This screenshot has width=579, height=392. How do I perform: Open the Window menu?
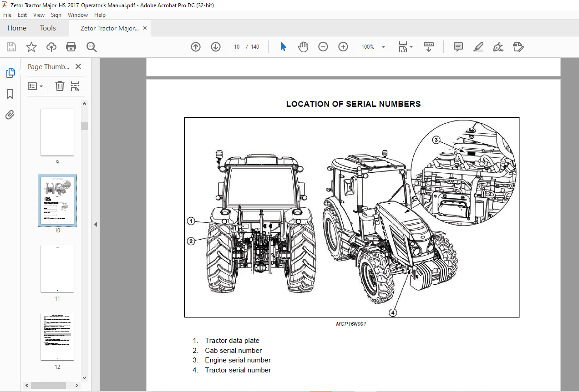click(x=78, y=15)
